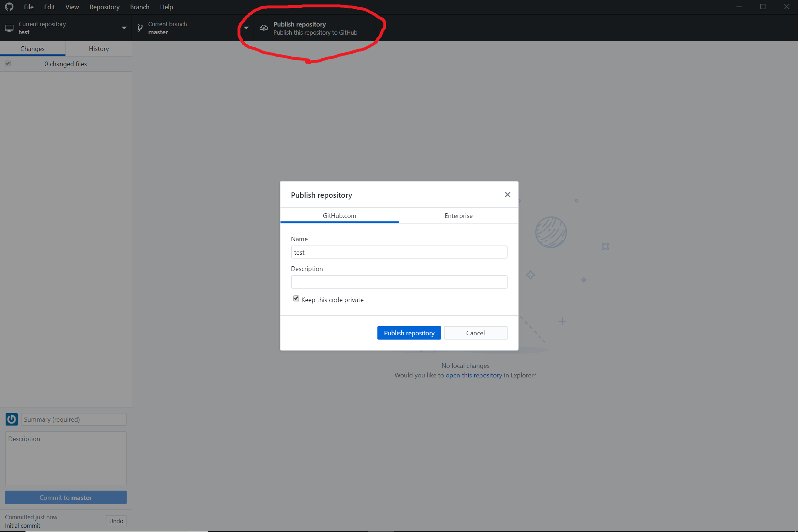The height and width of the screenshot is (532, 798).
Task: Focus the dialog Description input field
Action: coord(399,282)
